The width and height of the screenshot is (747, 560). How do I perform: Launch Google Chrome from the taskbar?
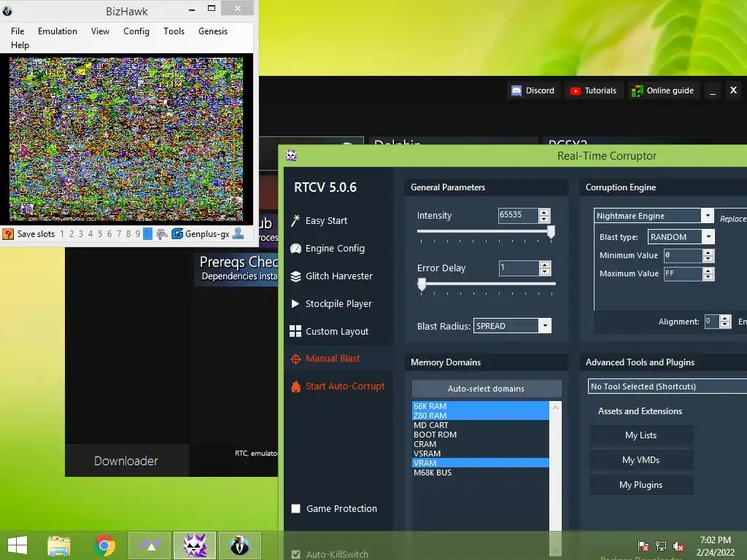click(x=104, y=545)
